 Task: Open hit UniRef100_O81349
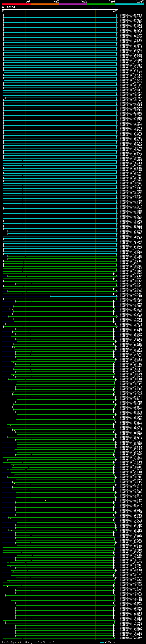pyautogui.click(x=131, y=93)
